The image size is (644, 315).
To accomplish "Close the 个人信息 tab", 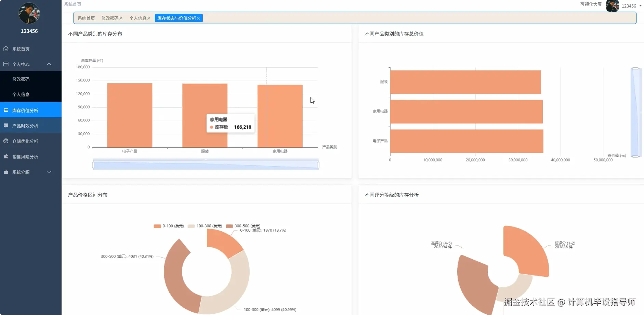I will (149, 18).
